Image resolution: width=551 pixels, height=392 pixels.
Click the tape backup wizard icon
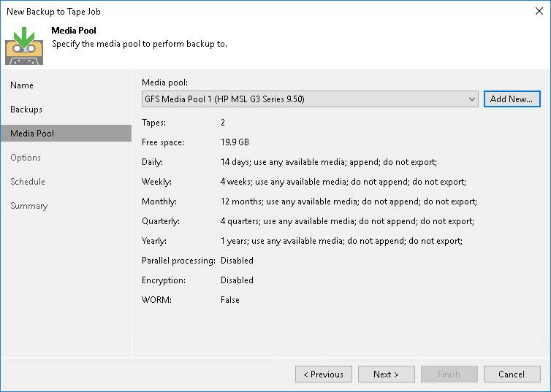pyautogui.click(x=24, y=46)
